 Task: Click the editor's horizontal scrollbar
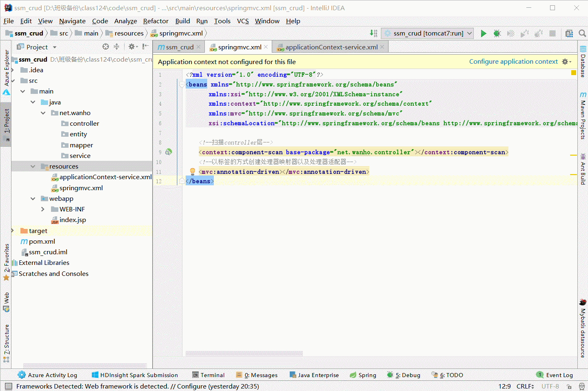[244, 353]
